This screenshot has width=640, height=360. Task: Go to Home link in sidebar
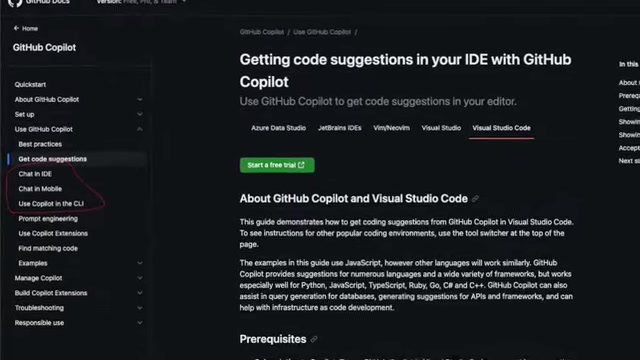pyautogui.click(x=30, y=29)
